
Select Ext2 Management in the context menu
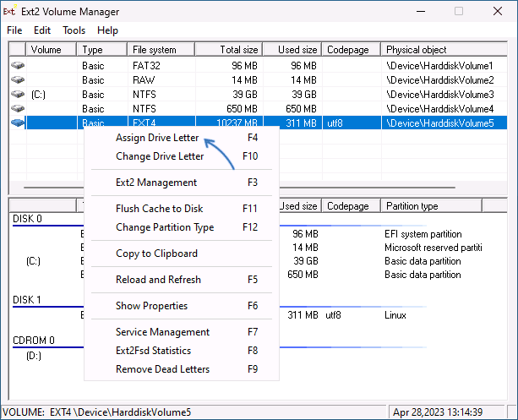(x=182, y=183)
